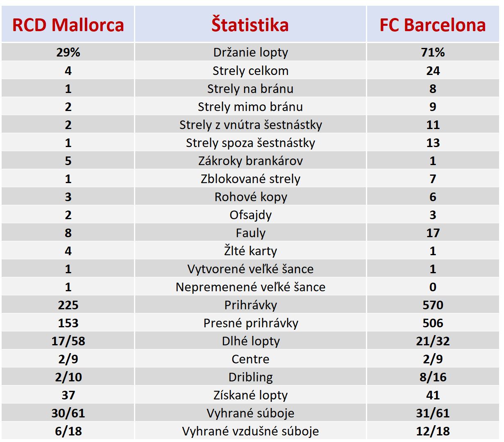Click the Rohové kopy label

(250, 197)
